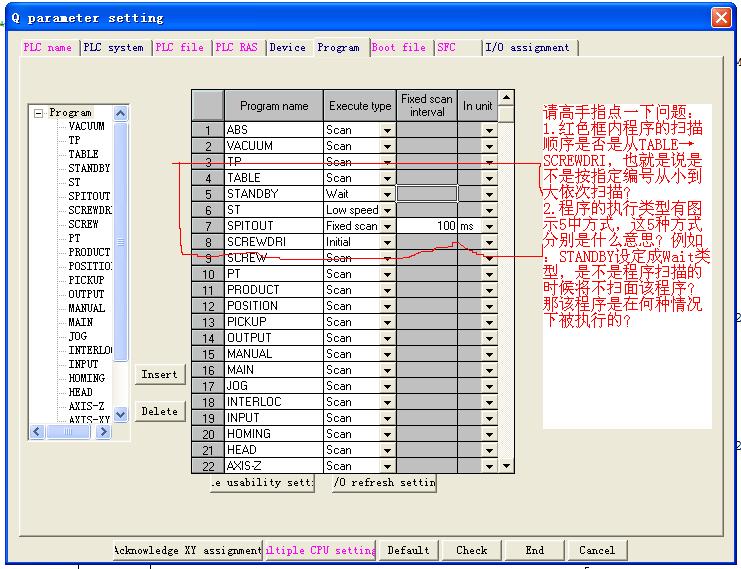
Task: Collapse the Program tree root node
Action: tap(39, 113)
